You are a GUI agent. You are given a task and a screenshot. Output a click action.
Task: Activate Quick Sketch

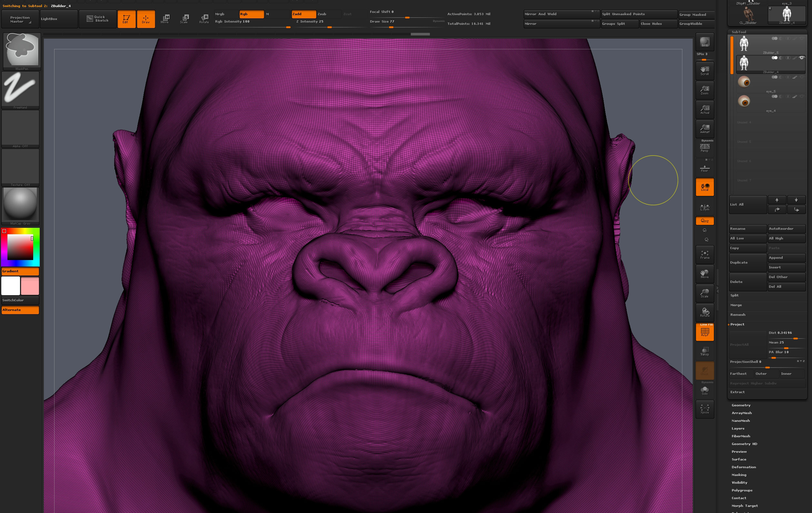(x=97, y=19)
